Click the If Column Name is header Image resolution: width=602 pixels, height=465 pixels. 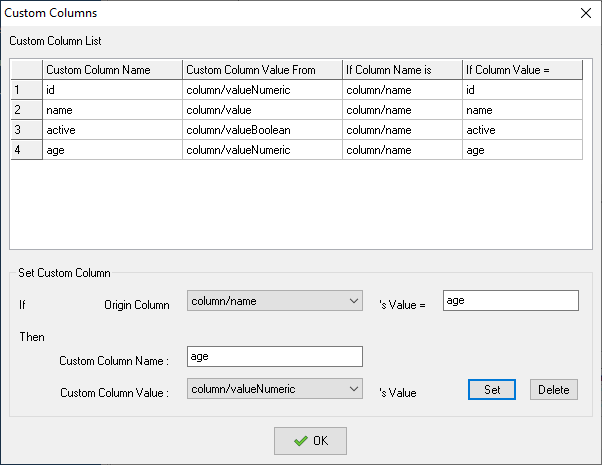tap(402, 70)
